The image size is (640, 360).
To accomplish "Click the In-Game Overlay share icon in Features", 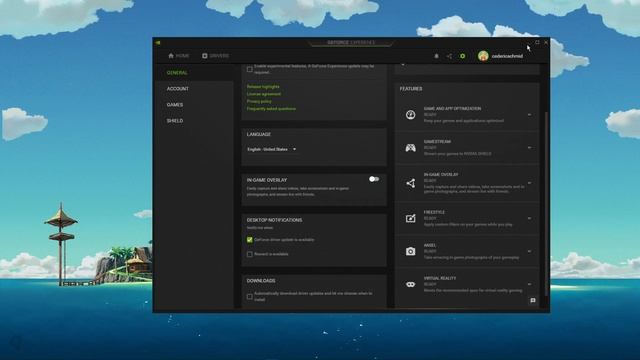I will [411, 183].
